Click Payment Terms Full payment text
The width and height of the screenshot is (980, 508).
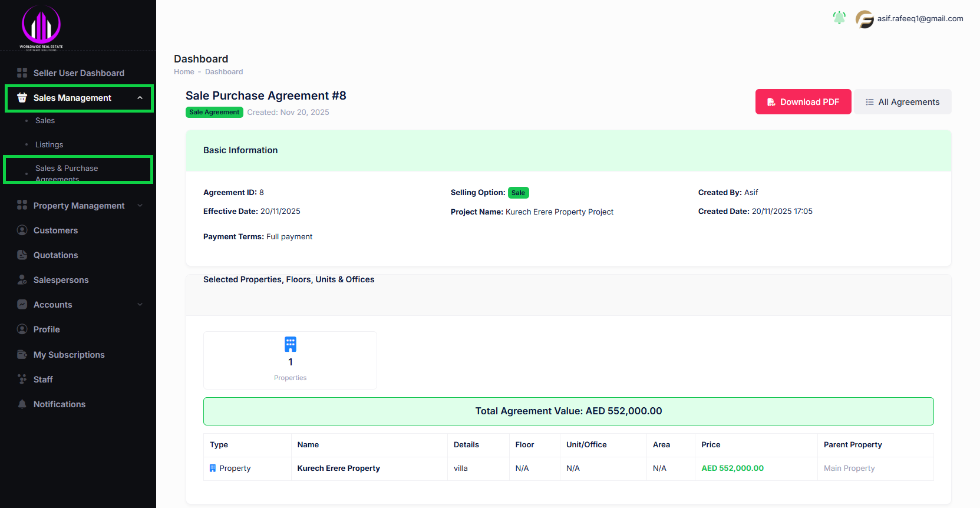(x=258, y=236)
